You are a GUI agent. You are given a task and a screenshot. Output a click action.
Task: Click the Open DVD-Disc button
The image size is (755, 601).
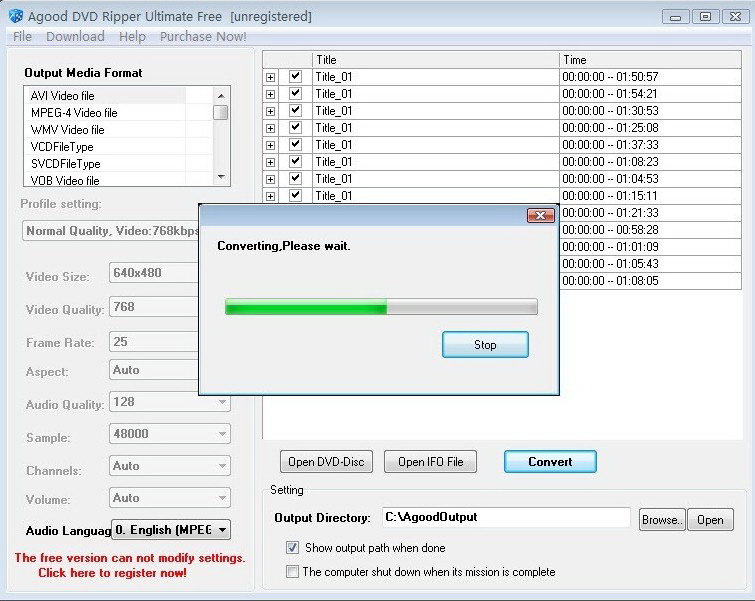click(x=326, y=461)
